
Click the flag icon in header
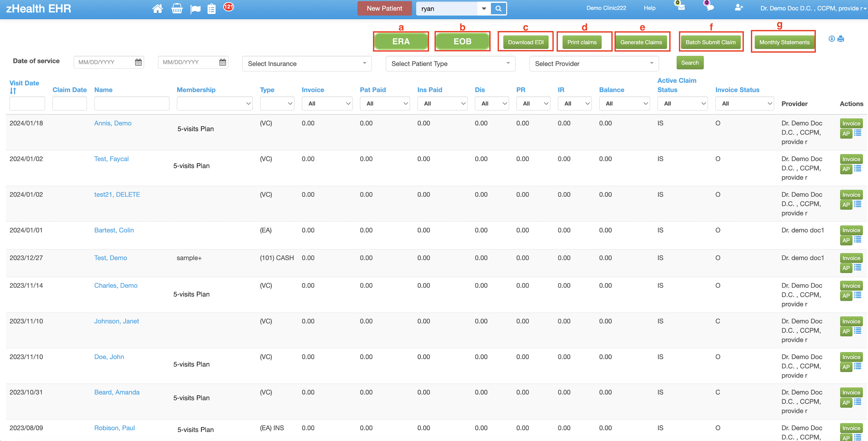tap(195, 9)
